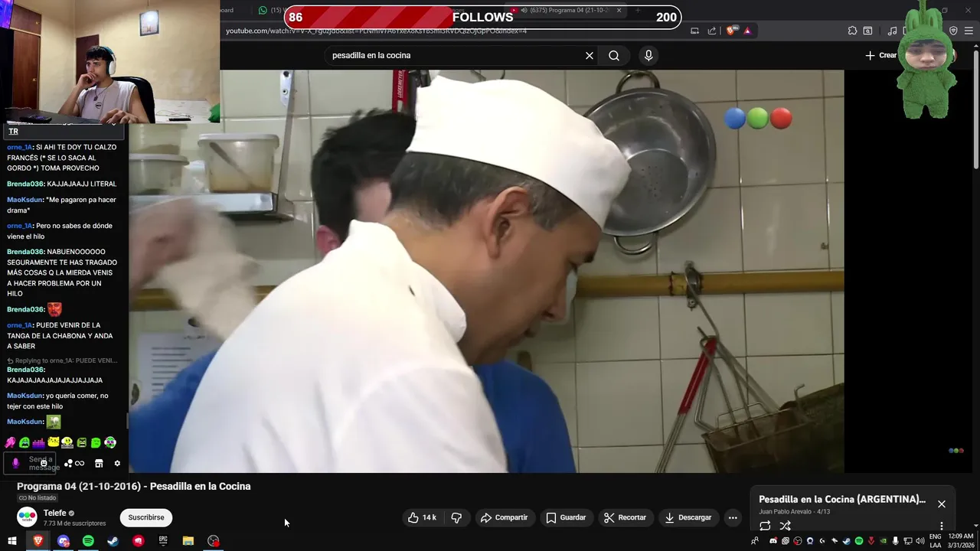This screenshot has width=980, height=551.
Task: Click the Brave Shields icon in address bar
Action: 731,31
